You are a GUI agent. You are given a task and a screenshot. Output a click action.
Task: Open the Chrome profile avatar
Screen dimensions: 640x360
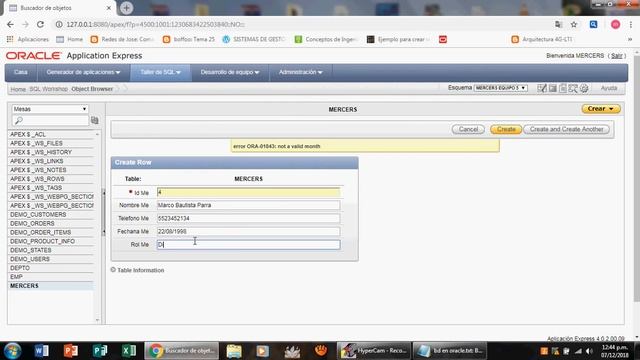pos(616,24)
